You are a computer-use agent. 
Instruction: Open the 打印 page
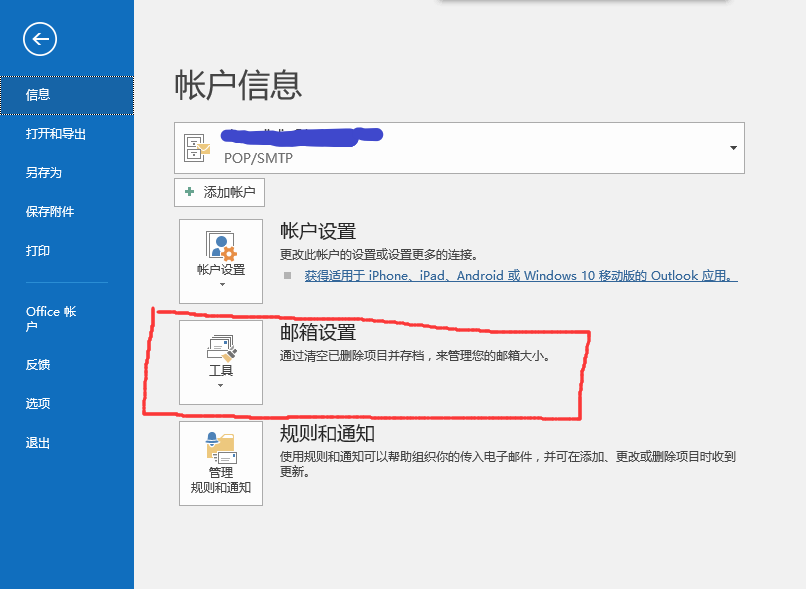pos(38,251)
